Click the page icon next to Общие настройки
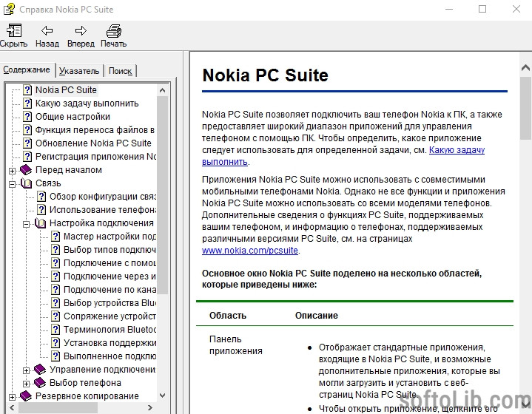The image size is (532, 414). 27,116
